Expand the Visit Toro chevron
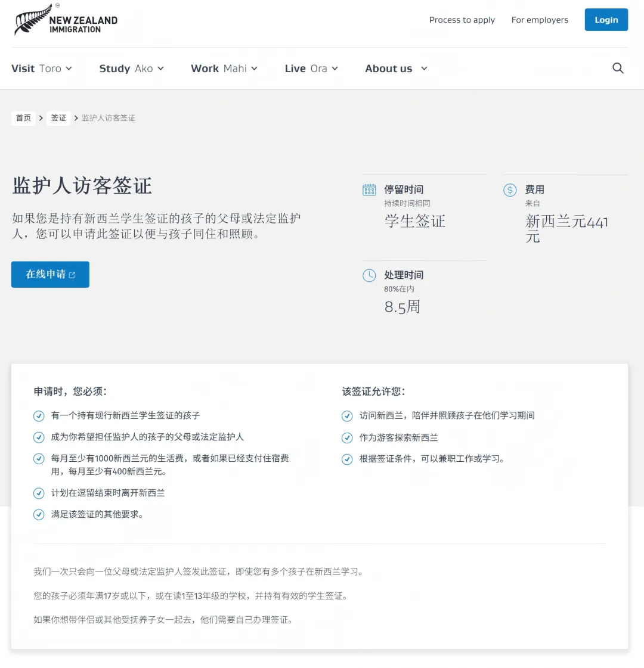 (x=69, y=68)
